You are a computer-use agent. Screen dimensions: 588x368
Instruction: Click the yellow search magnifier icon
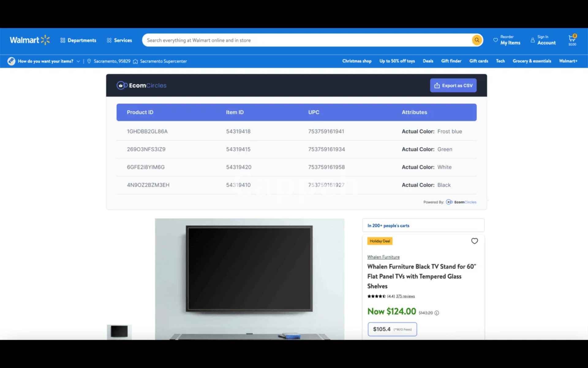point(477,40)
